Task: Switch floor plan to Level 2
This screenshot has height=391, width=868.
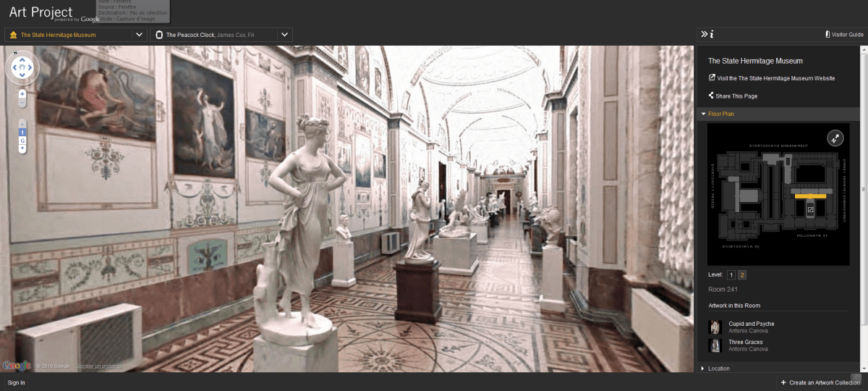Action: (x=742, y=275)
